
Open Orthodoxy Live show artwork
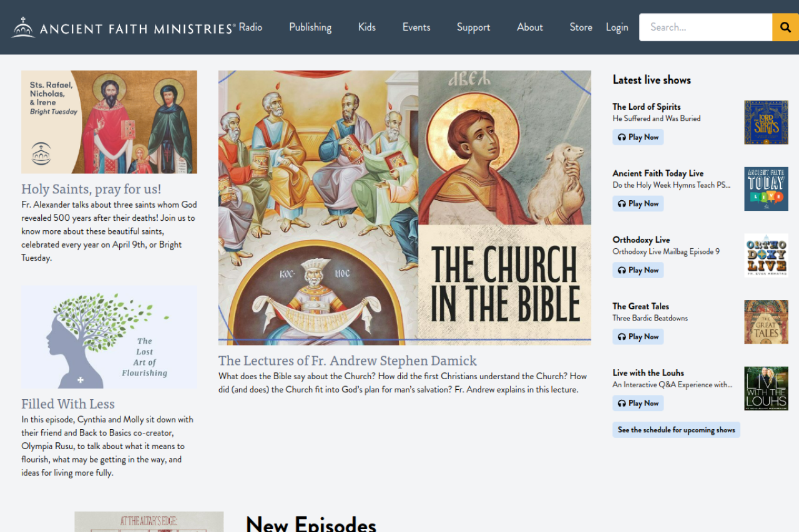click(766, 256)
